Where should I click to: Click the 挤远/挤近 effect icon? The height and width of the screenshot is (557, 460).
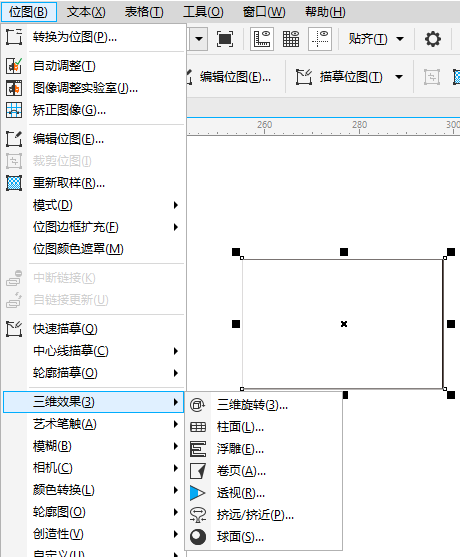197,515
